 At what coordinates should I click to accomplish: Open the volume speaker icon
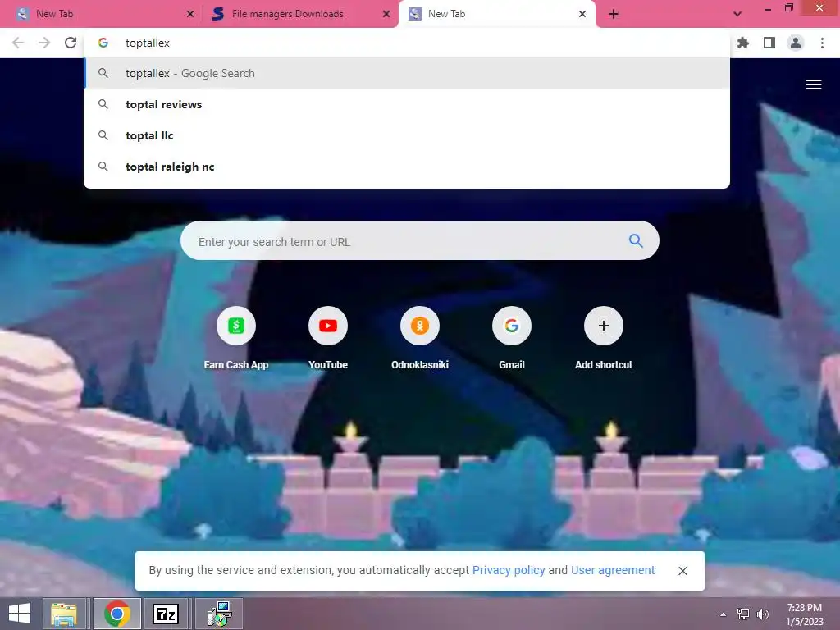point(762,614)
